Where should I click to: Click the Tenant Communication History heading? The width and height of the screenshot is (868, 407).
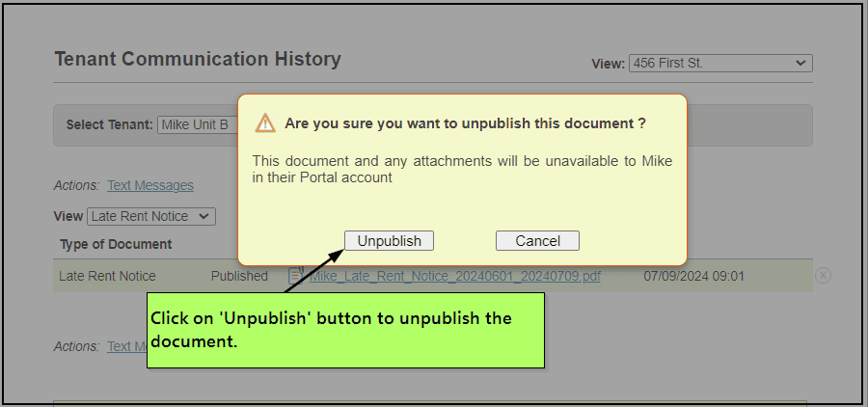click(x=198, y=59)
